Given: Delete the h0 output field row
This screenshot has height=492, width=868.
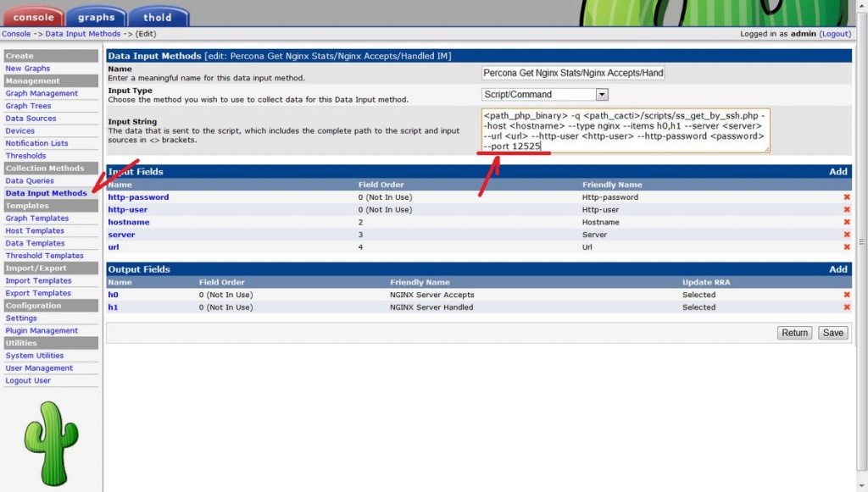Looking at the screenshot, I should point(846,295).
